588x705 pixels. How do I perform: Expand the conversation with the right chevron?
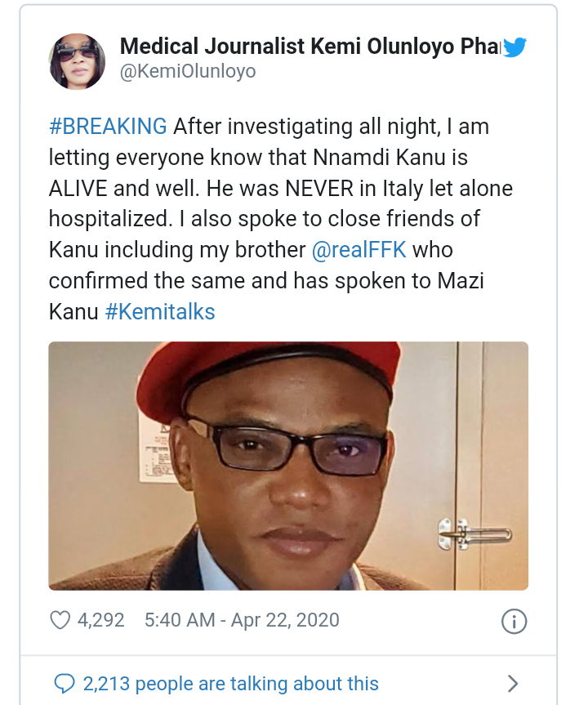tap(513, 683)
